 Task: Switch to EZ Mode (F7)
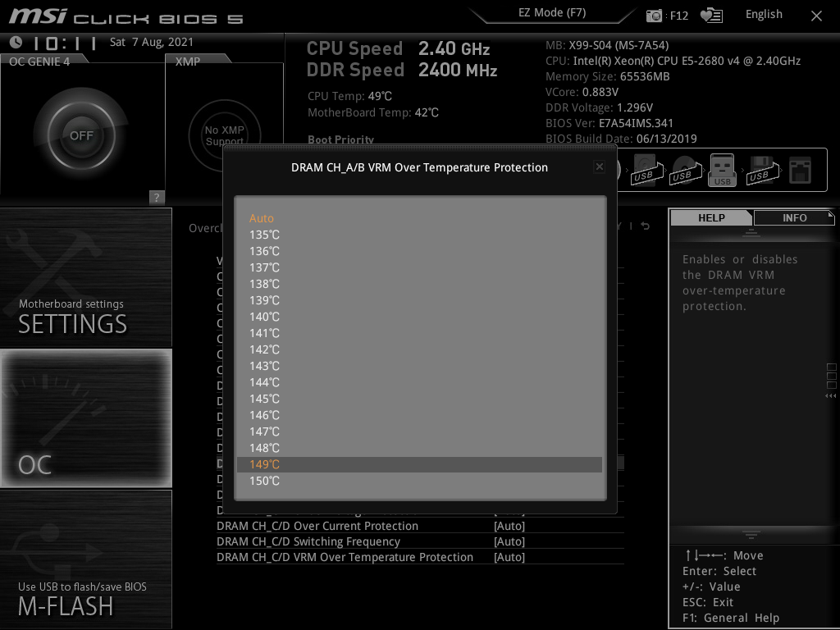pos(552,13)
